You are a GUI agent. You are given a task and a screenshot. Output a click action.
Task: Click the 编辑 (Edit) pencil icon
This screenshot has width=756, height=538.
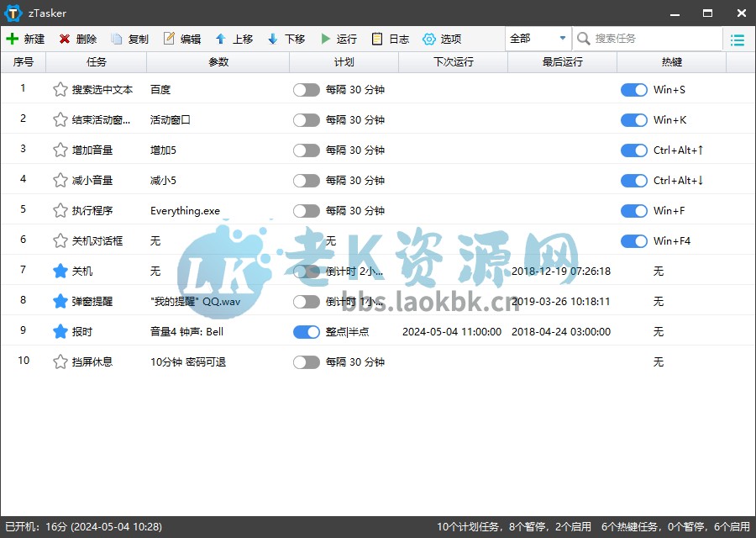pyautogui.click(x=169, y=39)
